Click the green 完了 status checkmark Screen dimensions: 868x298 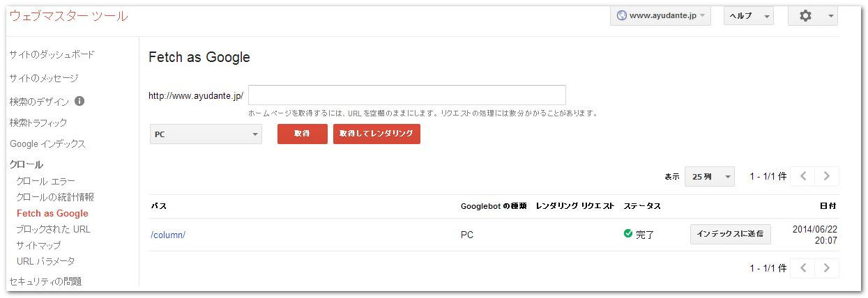[628, 234]
